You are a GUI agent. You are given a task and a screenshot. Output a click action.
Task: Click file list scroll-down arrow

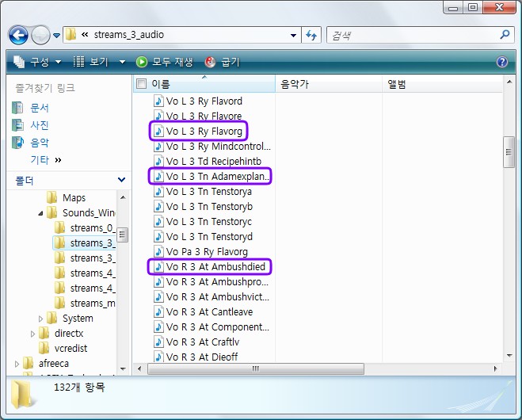(x=509, y=356)
